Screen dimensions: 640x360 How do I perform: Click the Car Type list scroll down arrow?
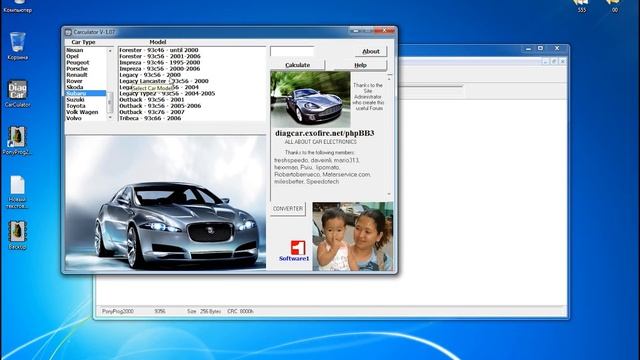coord(110,118)
